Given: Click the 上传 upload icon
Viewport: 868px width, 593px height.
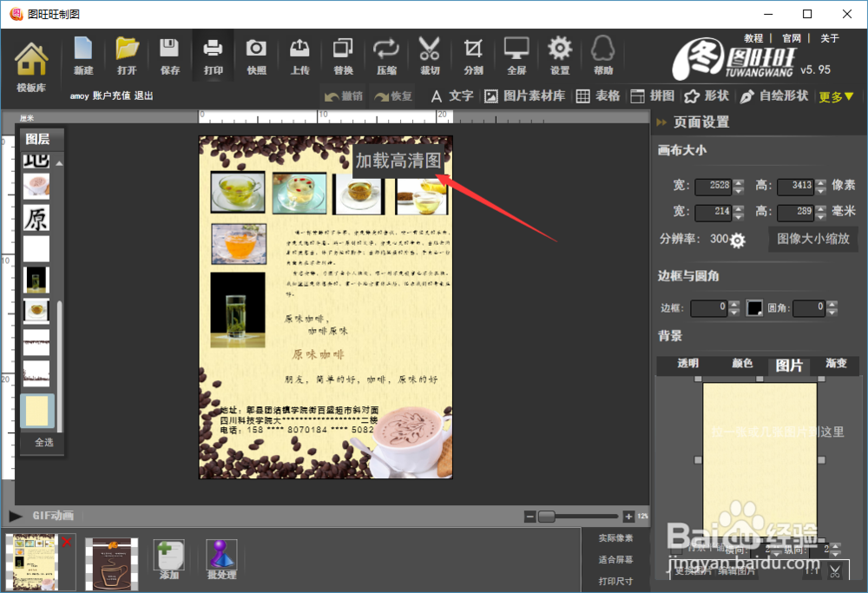Looking at the screenshot, I should [x=299, y=56].
